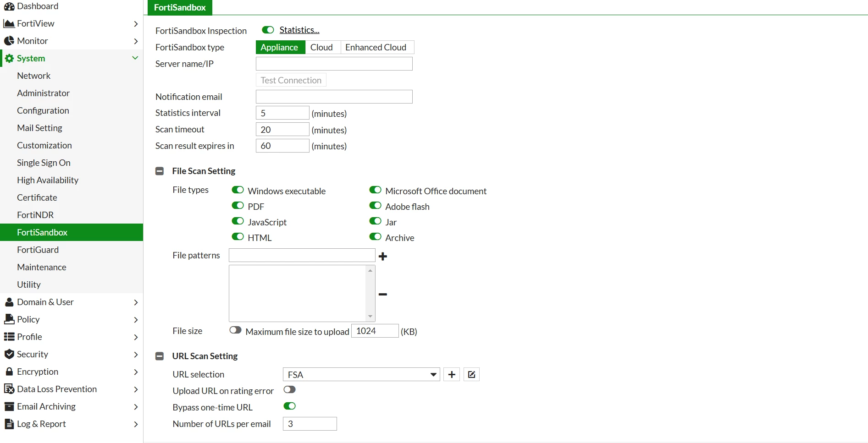
Task: Toggle Jar file type scanning
Action: [x=375, y=221]
